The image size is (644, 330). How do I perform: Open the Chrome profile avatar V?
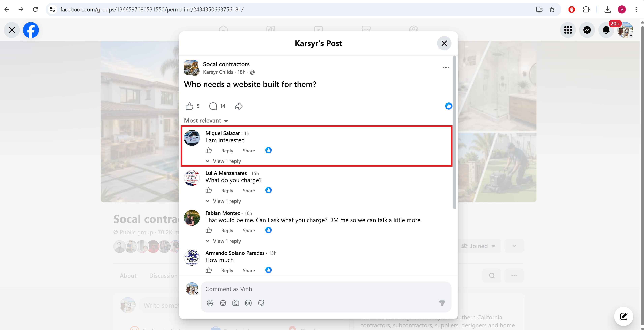[622, 9]
